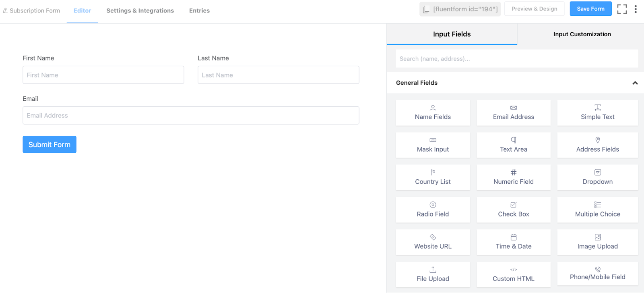
Task: Insert the File Upload field
Action: [433, 274]
